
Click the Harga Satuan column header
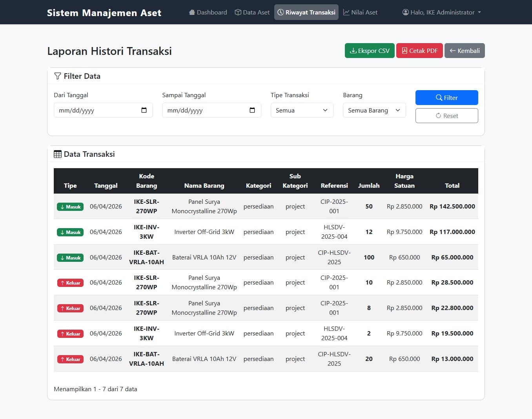point(404,181)
